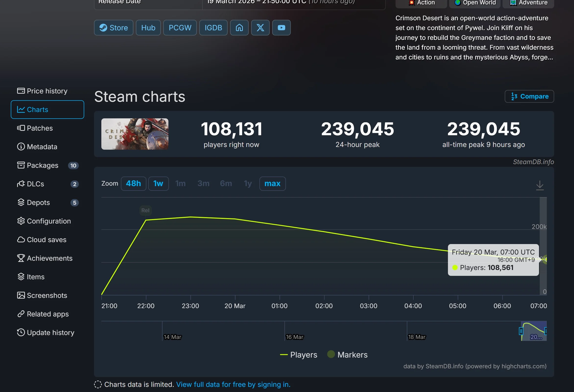Screen dimensions: 574x392
Task: Click the Open World tag
Action: coord(475,3)
